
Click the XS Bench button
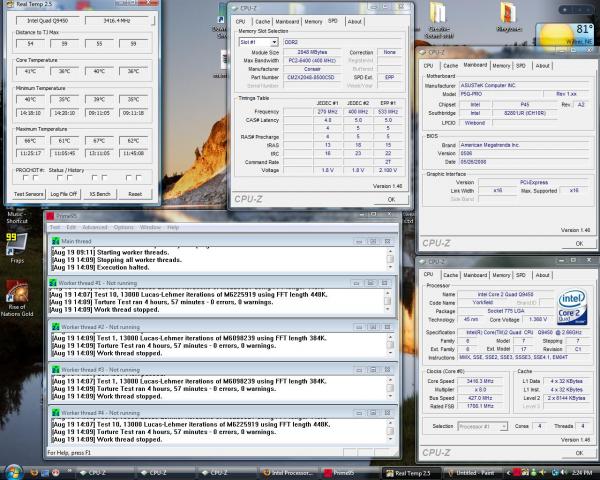pyautogui.click(x=99, y=194)
